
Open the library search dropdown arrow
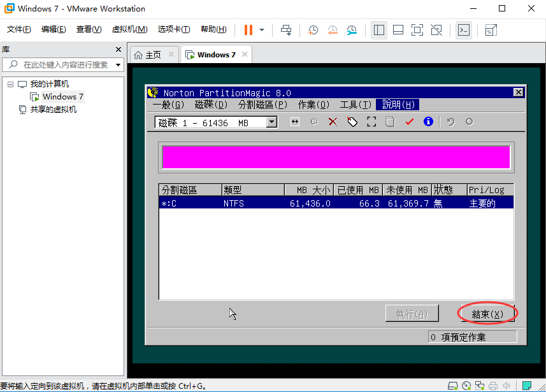tap(119, 65)
